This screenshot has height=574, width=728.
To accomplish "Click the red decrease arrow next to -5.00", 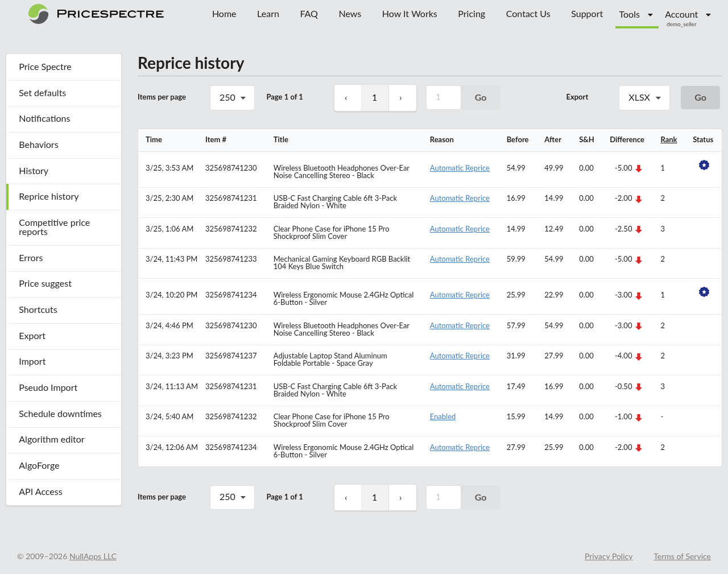I will click(639, 168).
